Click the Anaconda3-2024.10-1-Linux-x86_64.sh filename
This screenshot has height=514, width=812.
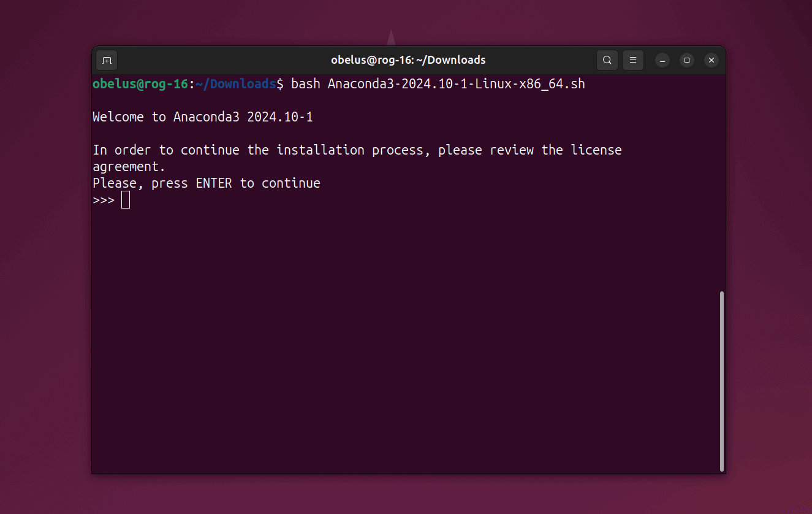coord(456,84)
